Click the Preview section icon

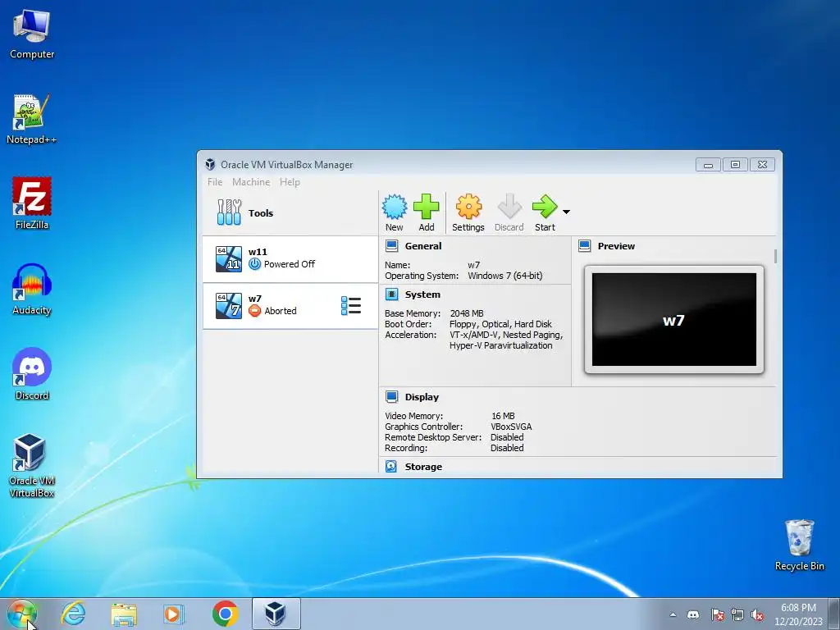pyautogui.click(x=584, y=246)
